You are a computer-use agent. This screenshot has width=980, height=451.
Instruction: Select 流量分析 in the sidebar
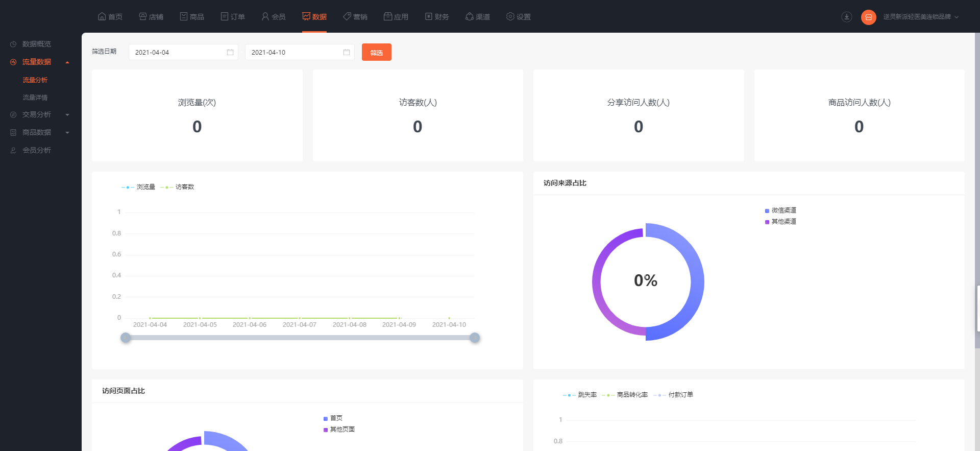tap(35, 80)
